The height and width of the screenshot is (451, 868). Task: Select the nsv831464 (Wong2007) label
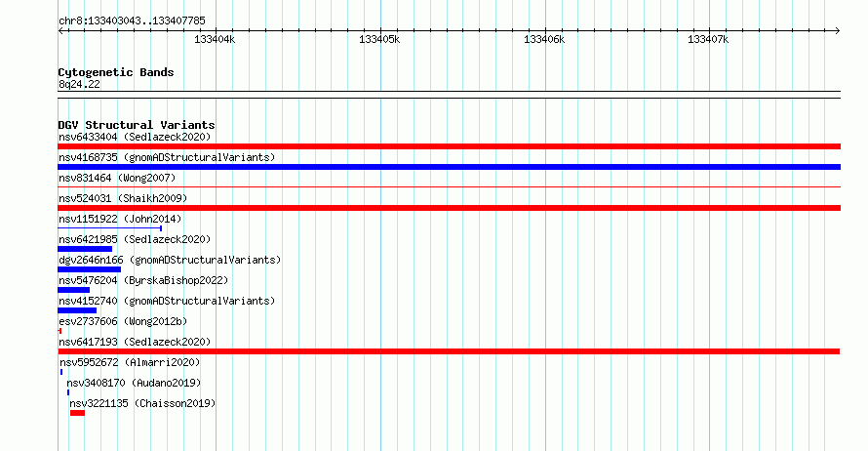coord(117,178)
